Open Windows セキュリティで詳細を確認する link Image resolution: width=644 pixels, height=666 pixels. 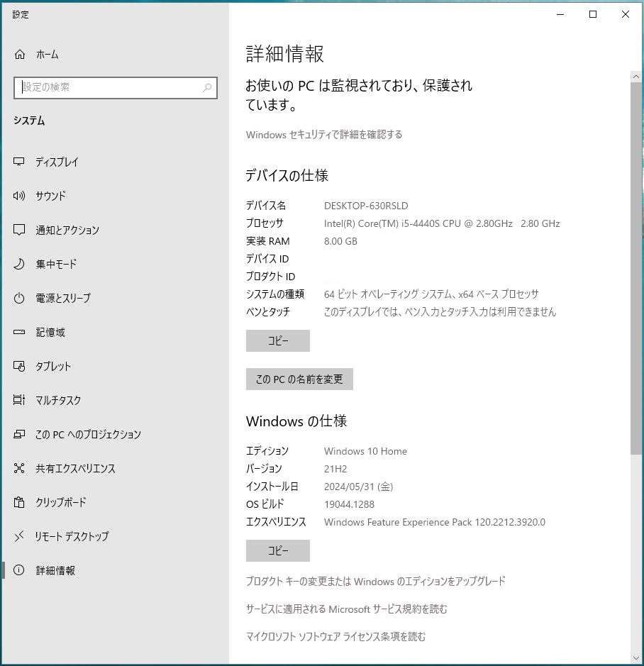click(323, 135)
